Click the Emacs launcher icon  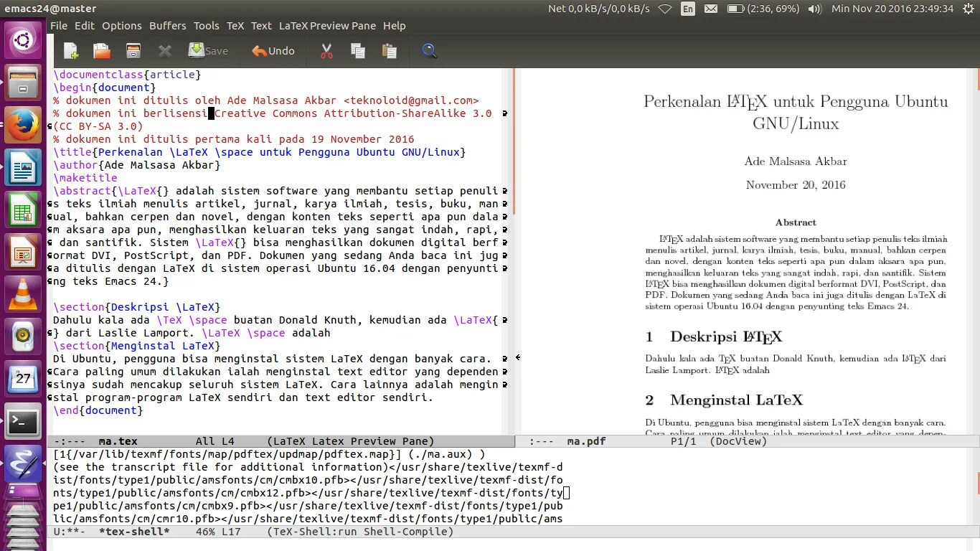[23, 463]
